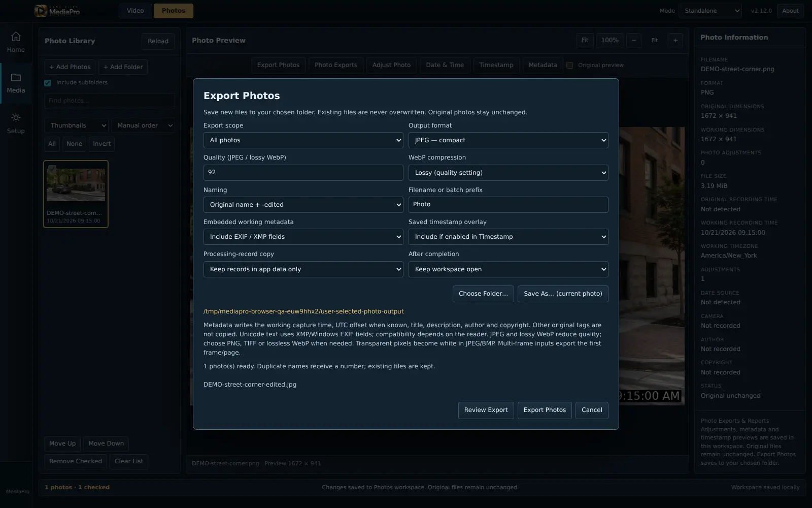Open the Timestamp tab

[x=496, y=65]
